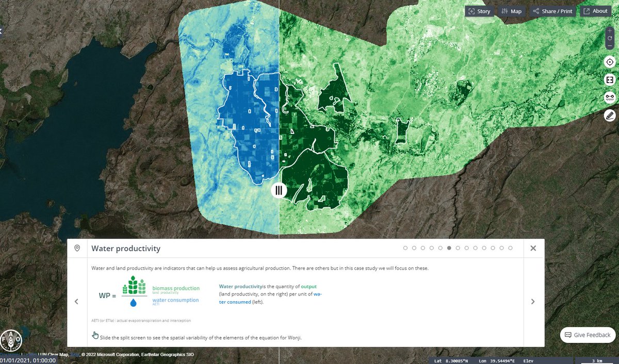
Task: Jump to the last story page dot
Action: pos(511,248)
